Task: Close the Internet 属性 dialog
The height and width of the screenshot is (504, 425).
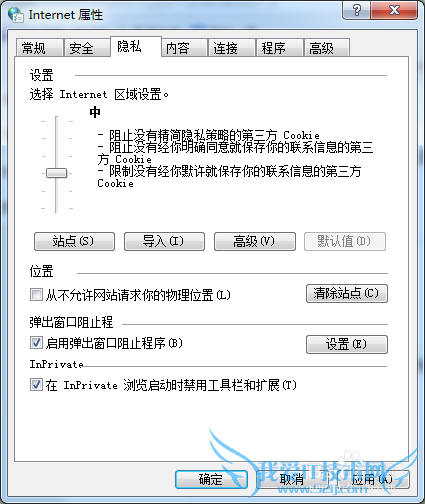Action: point(394,10)
